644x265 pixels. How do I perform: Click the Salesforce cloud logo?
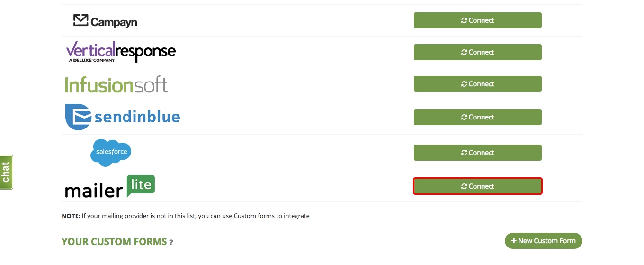coord(111,153)
